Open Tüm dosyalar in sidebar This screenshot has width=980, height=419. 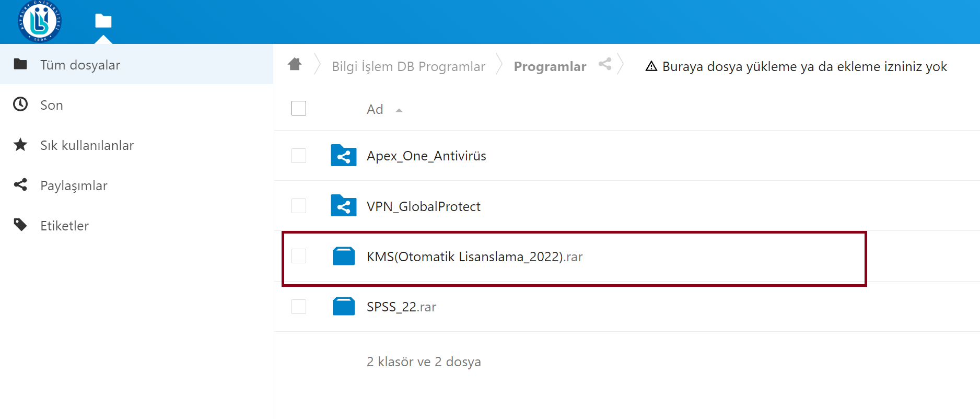click(x=80, y=65)
